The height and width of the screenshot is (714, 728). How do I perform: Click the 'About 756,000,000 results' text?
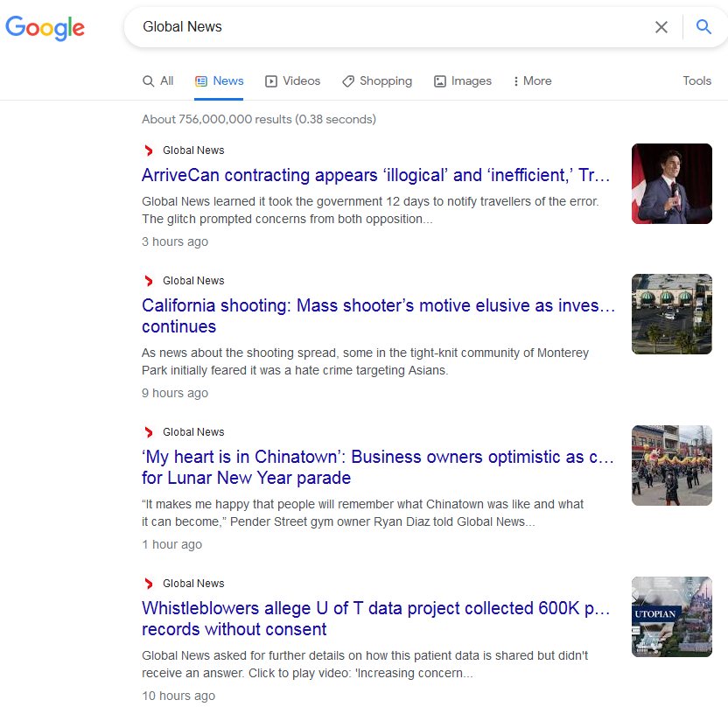259,119
